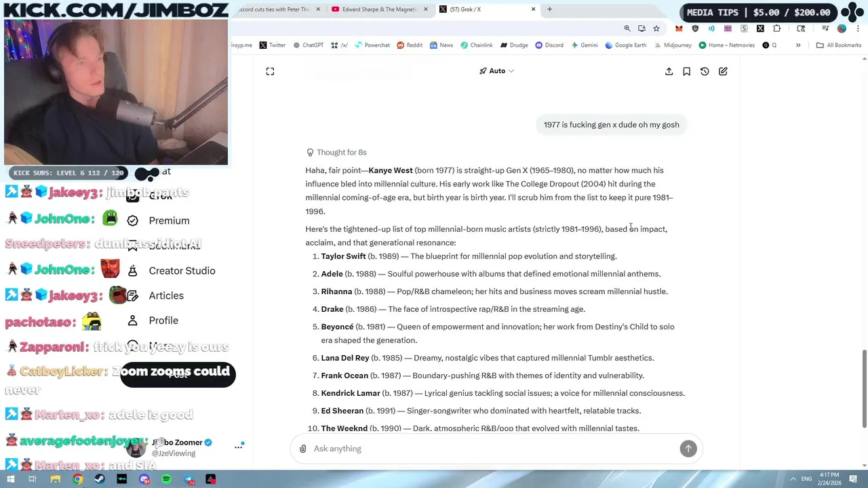Open the News bookmark
Viewport: 868px width, 488px height.
(441, 45)
